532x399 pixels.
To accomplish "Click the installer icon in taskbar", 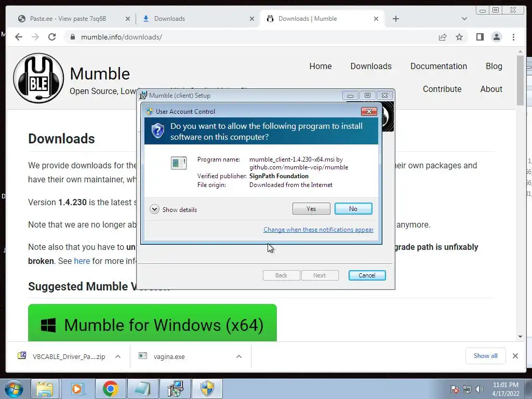I will pos(175,389).
